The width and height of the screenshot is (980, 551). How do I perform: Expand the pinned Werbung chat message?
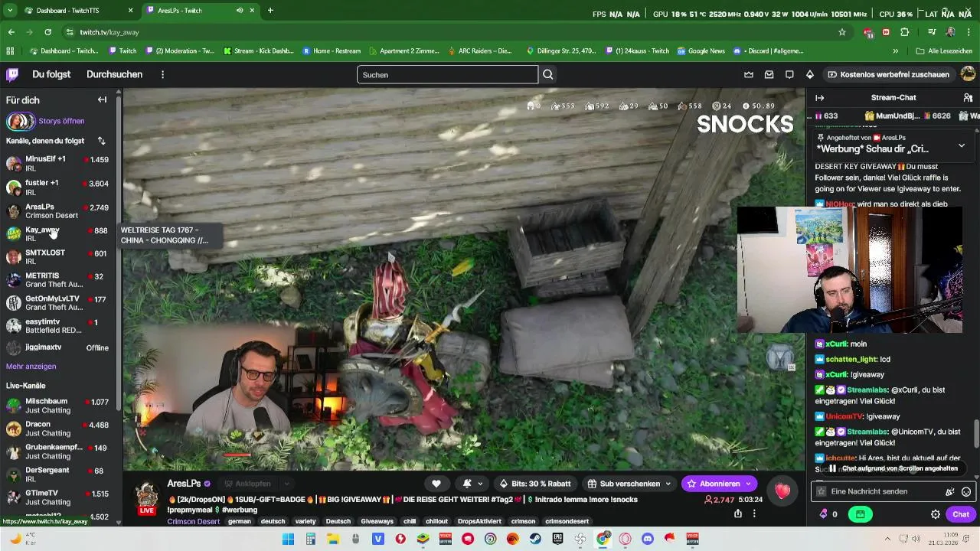coord(962,145)
